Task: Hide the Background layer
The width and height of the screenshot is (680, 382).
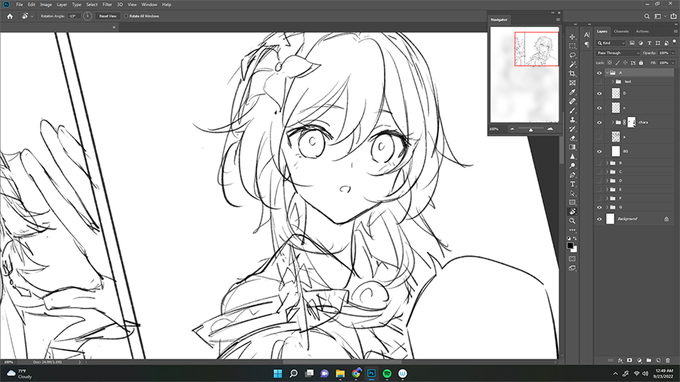Action: [599, 219]
